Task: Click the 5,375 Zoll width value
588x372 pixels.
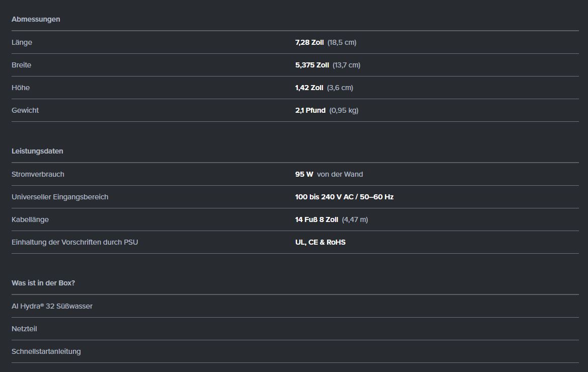Action: point(312,65)
